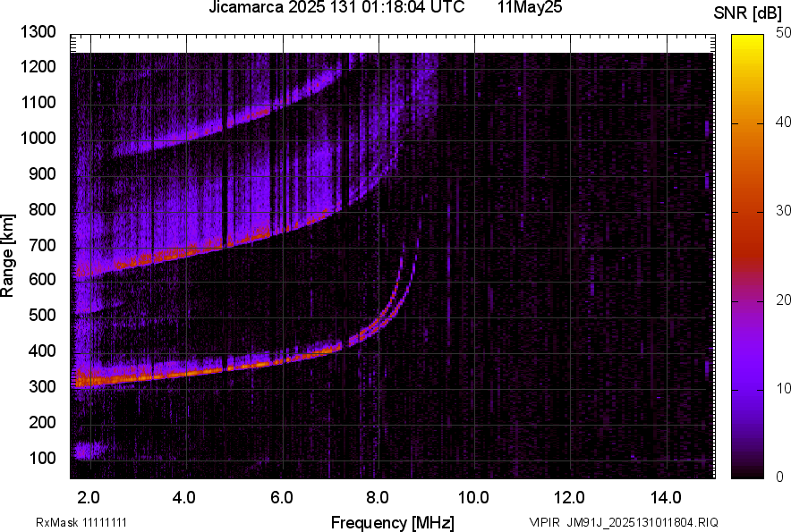Click the 'Frequency [MHz]' axis label
This screenshot has width=791, height=532.
point(393,522)
